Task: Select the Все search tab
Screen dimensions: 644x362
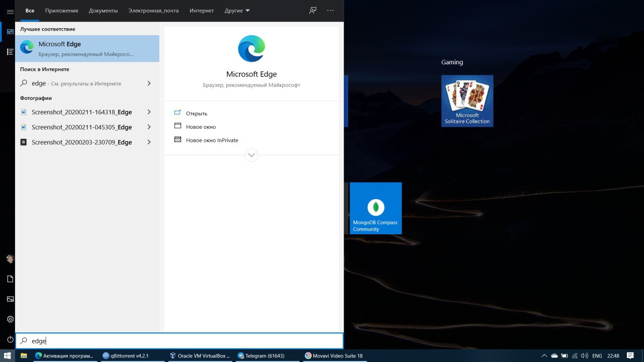Action: click(x=30, y=11)
